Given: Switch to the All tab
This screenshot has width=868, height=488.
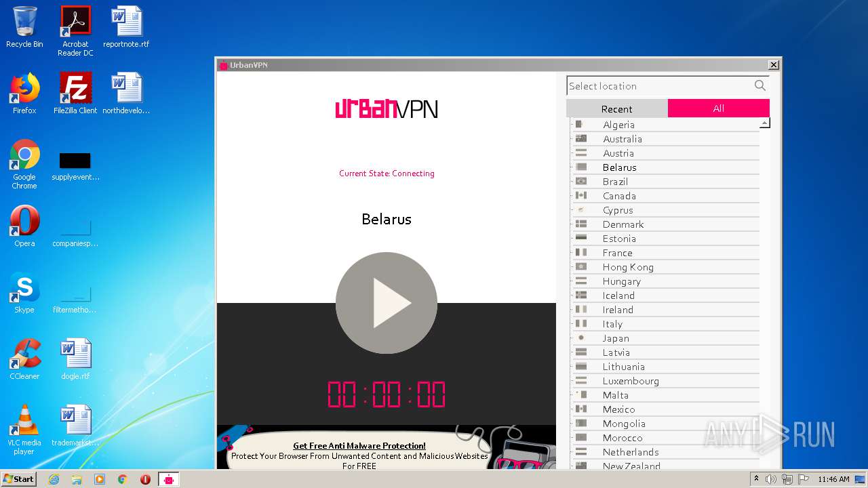Looking at the screenshot, I should 719,108.
